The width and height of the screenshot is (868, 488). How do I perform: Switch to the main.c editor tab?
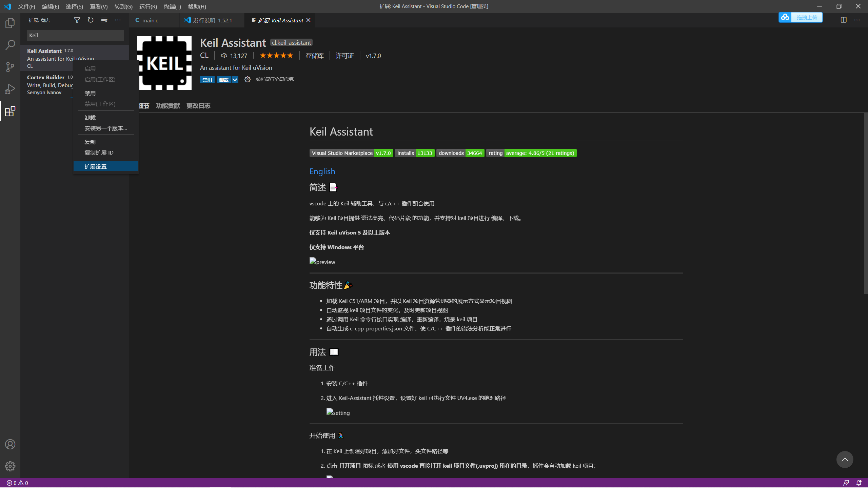(x=150, y=20)
